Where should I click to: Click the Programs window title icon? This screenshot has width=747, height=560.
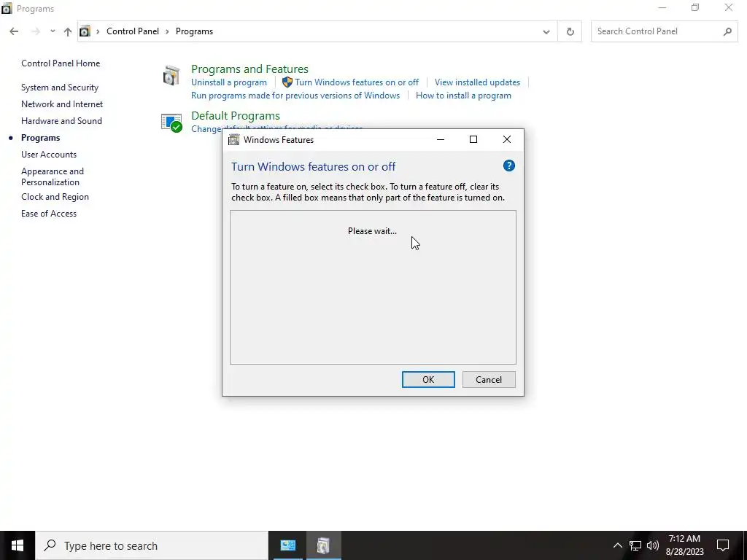pos(7,9)
